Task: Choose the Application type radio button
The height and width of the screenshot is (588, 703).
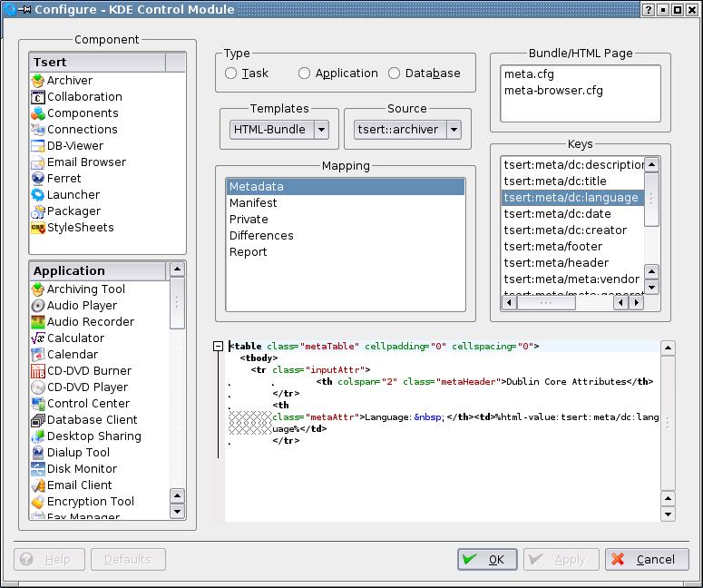Action: pyautogui.click(x=304, y=73)
